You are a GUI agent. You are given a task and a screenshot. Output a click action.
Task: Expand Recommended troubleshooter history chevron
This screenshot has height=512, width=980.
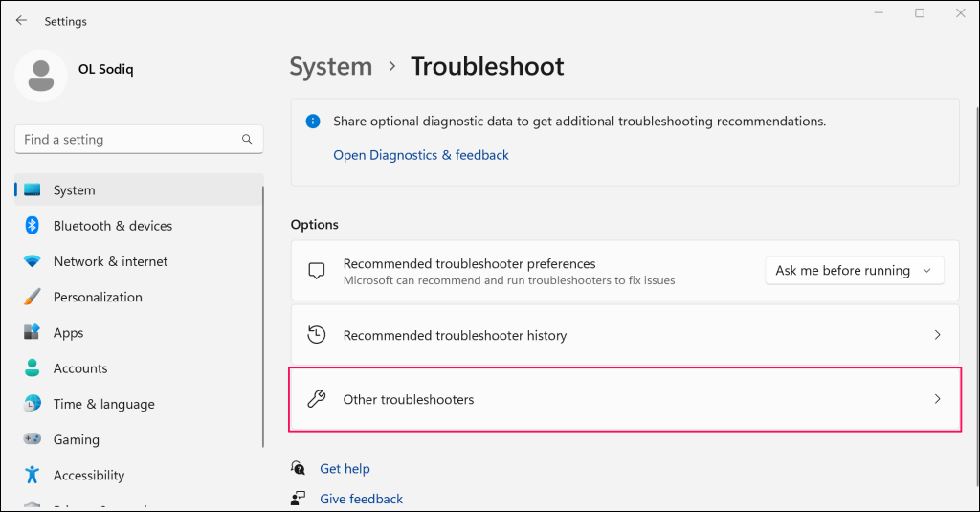(937, 335)
